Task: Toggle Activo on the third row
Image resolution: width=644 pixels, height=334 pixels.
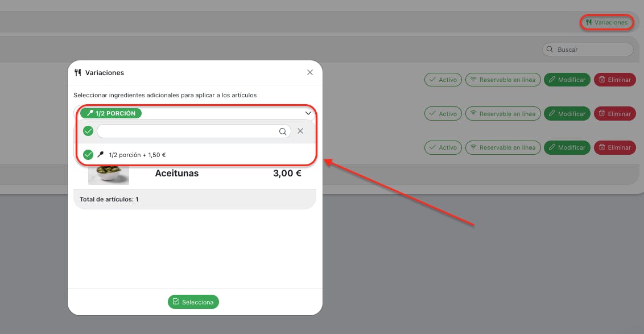Action: tap(443, 147)
